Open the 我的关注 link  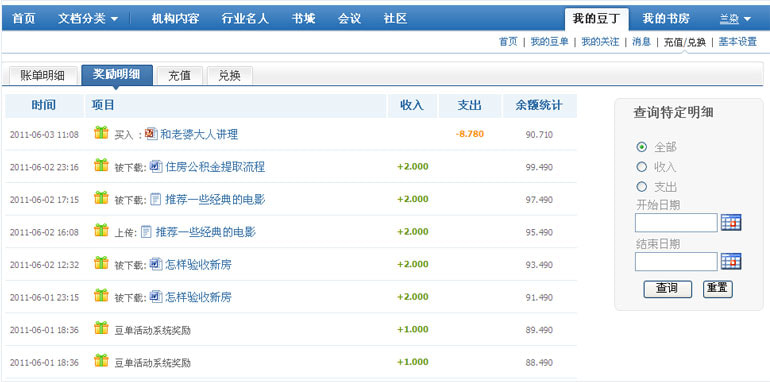(x=600, y=42)
